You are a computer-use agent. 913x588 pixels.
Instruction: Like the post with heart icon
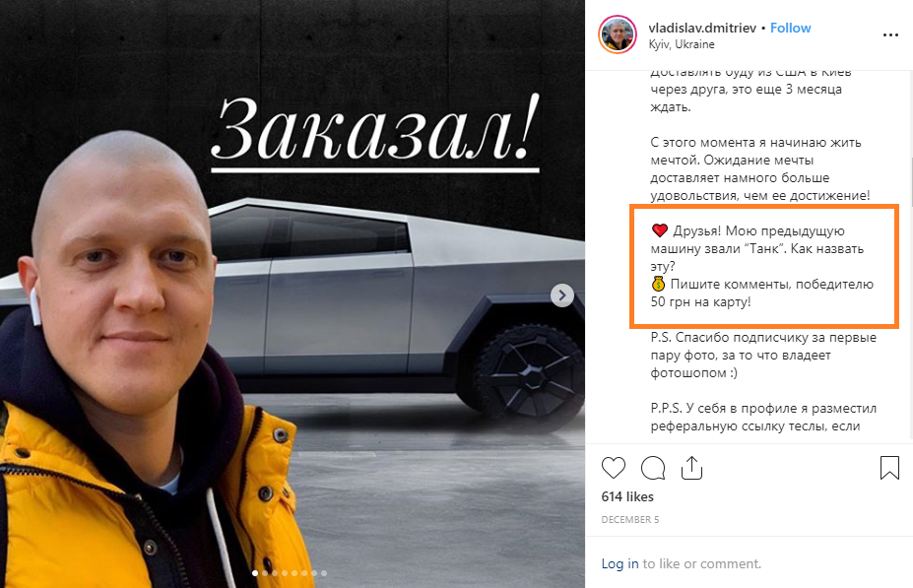(x=614, y=468)
